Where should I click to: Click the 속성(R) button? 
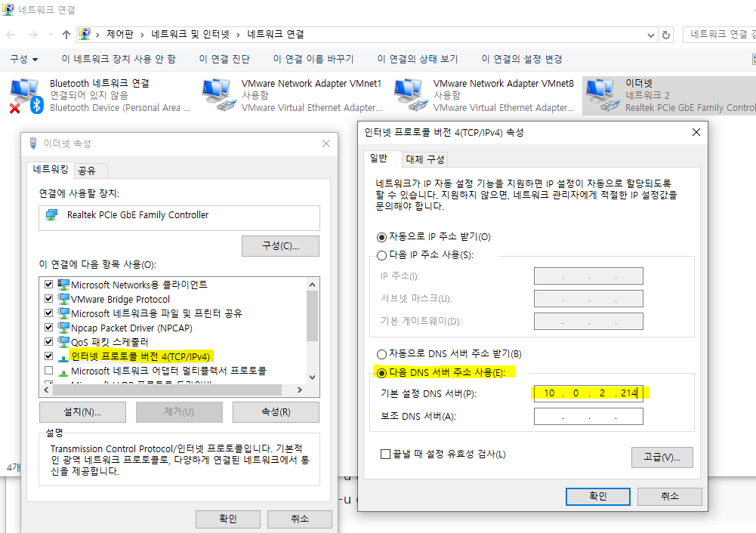pyautogui.click(x=276, y=412)
